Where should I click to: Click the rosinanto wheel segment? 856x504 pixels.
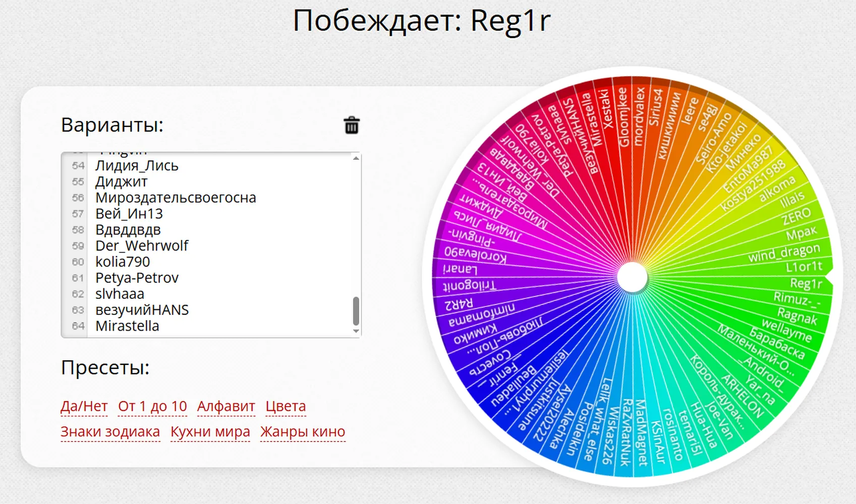click(x=672, y=434)
